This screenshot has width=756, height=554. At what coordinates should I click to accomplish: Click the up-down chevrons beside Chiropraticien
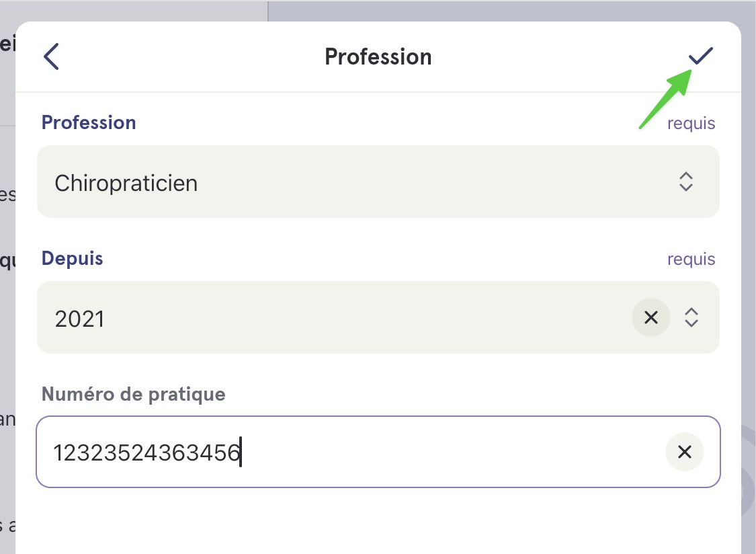[x=686, y=182]
